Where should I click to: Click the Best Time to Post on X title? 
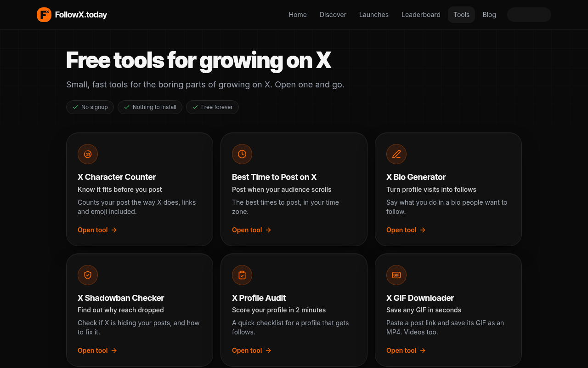274,177
